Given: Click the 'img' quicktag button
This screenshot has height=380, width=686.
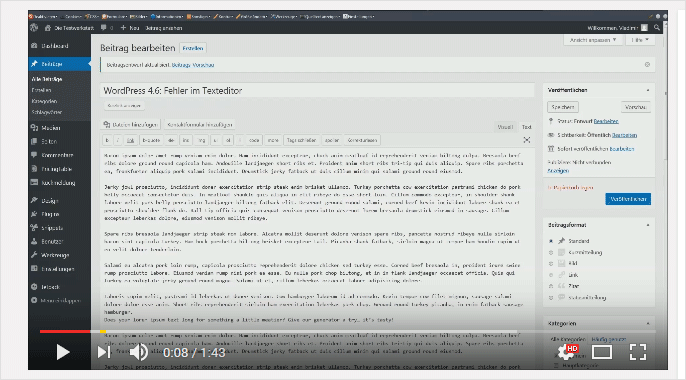Looking at the screenshot, I should coord(202,140).
